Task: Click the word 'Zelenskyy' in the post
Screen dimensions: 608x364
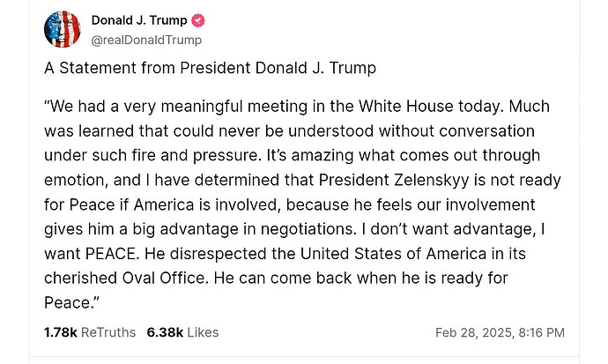Action: coord(432,181)
